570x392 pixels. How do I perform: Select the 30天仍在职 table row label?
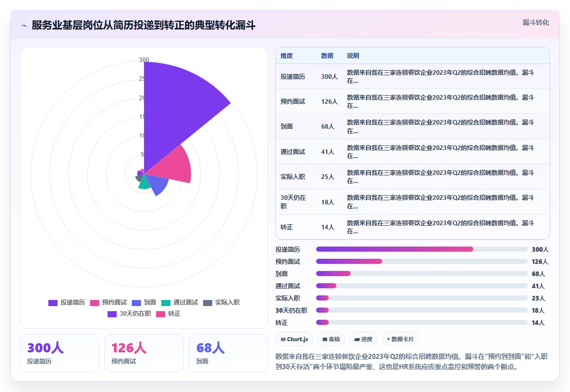click(293, 202)
